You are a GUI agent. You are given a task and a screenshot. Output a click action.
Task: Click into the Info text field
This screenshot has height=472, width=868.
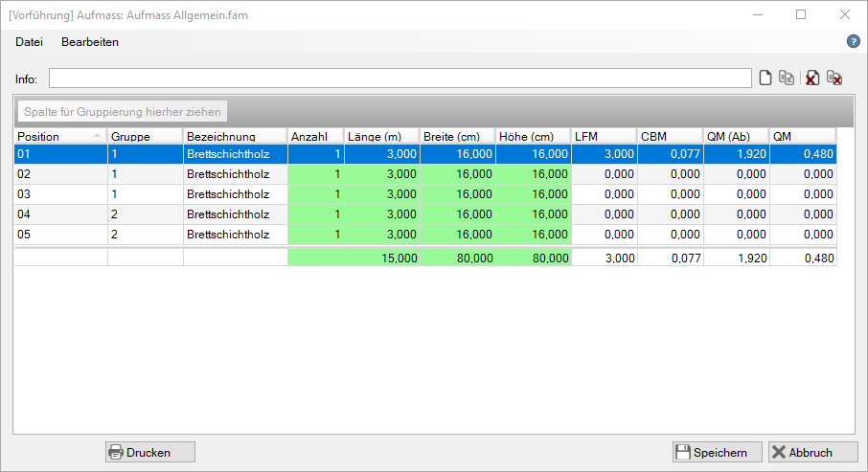click(400, 79)
